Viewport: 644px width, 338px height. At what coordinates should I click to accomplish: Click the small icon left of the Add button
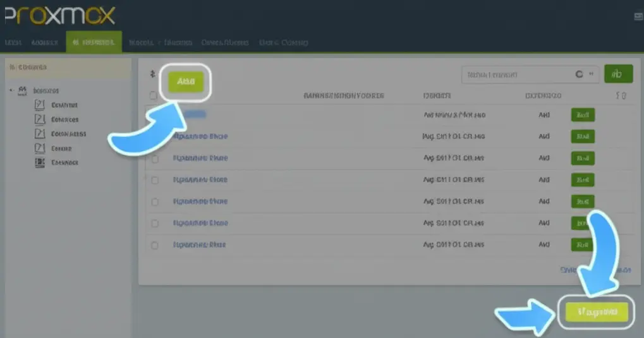[152, 75]
